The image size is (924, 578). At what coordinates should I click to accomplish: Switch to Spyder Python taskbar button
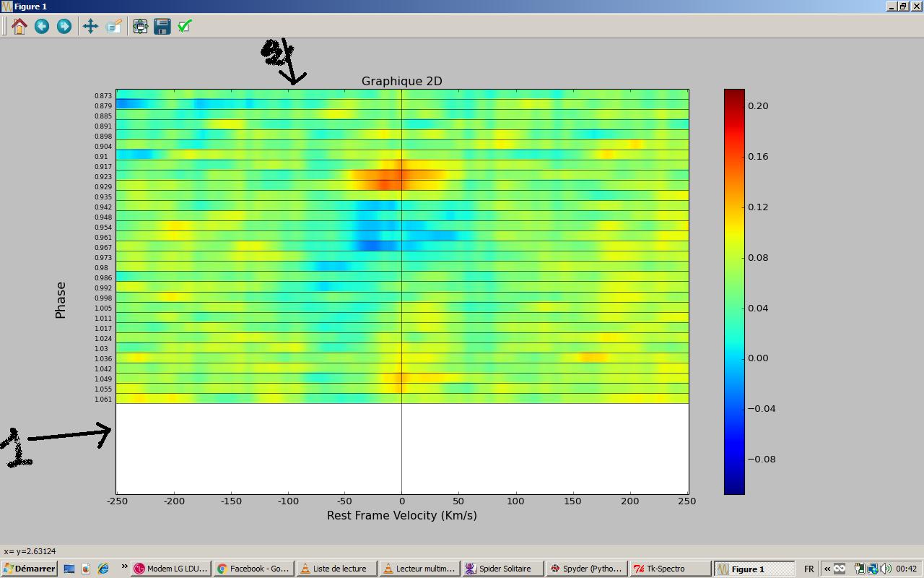586,569
